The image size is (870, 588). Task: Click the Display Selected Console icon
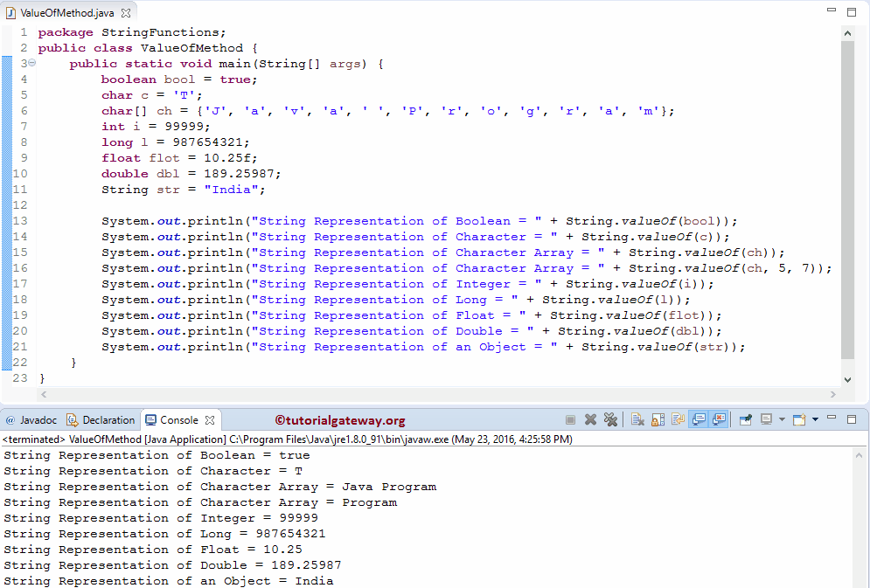click(766, 419)
